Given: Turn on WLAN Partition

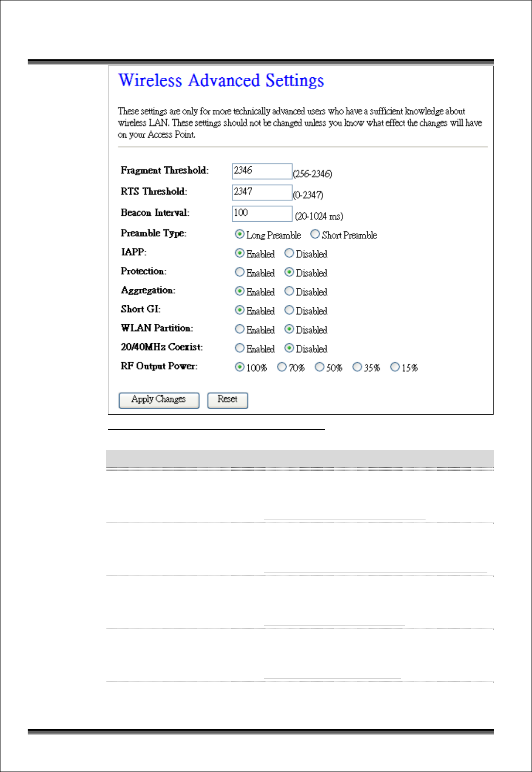Looking at the screenshot, I should pyautogui.click(x=240, y=329).
